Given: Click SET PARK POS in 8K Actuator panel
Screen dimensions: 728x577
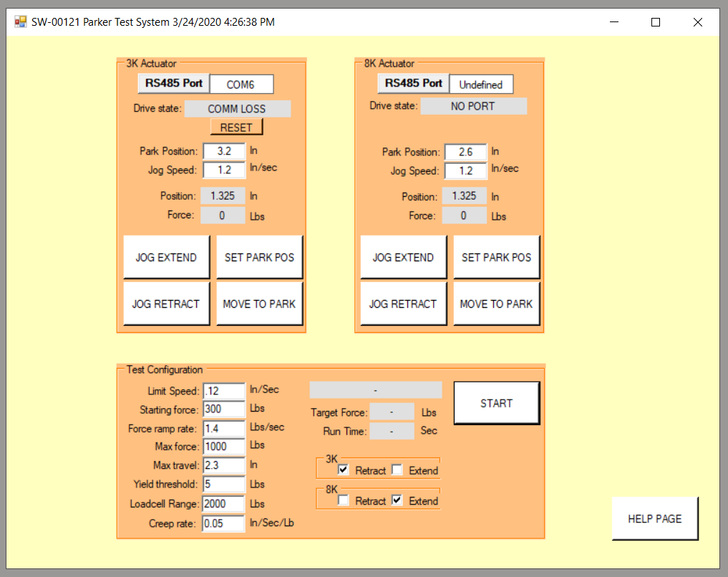Looking at the screenshot, I should pyautogui.click(x=496, y=257).
